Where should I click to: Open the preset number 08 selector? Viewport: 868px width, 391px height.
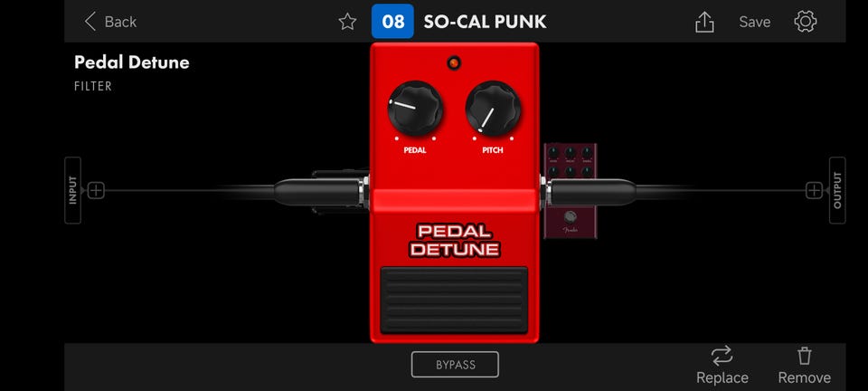pos(392,21)
